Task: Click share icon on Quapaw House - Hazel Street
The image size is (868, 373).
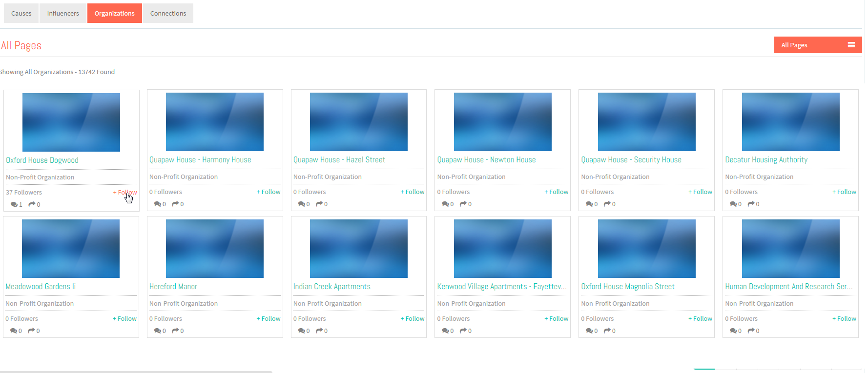Action: [x=319, y=204]
